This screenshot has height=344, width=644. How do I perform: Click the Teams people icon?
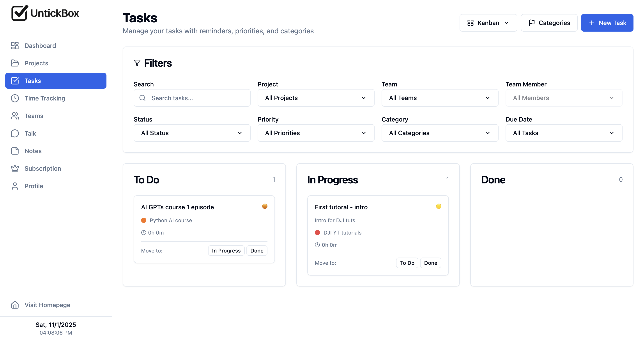tap(15, 116)
